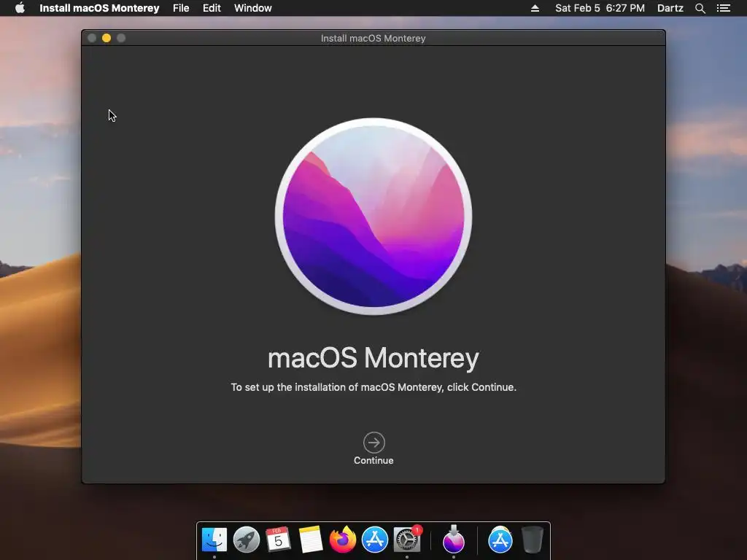Viewport: 747px width, 560px height.
Task: Click the Install macOS Monterey dock icon
Action: 454,539
